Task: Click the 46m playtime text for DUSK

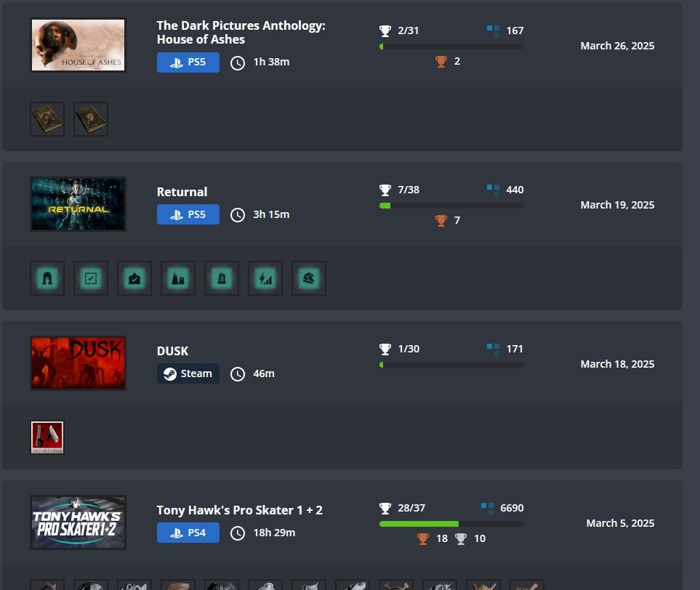Action: [x=264, y=373]
